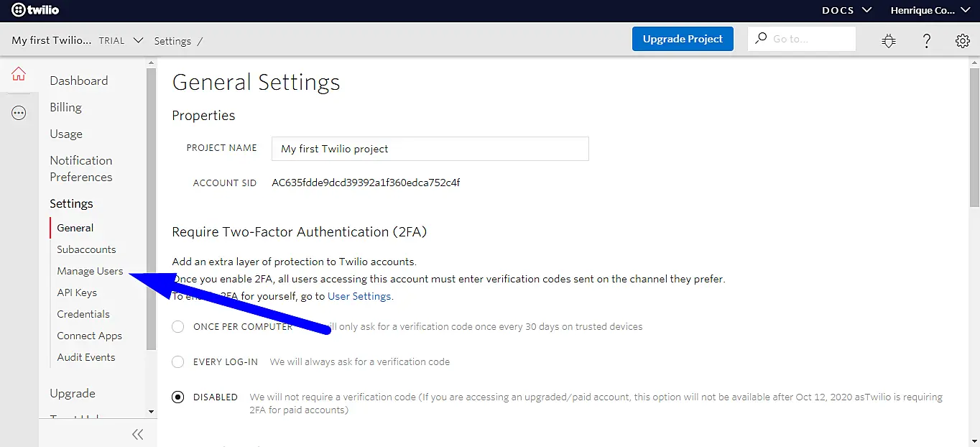
Task: Open Credentials settings page
Action: 83,314
